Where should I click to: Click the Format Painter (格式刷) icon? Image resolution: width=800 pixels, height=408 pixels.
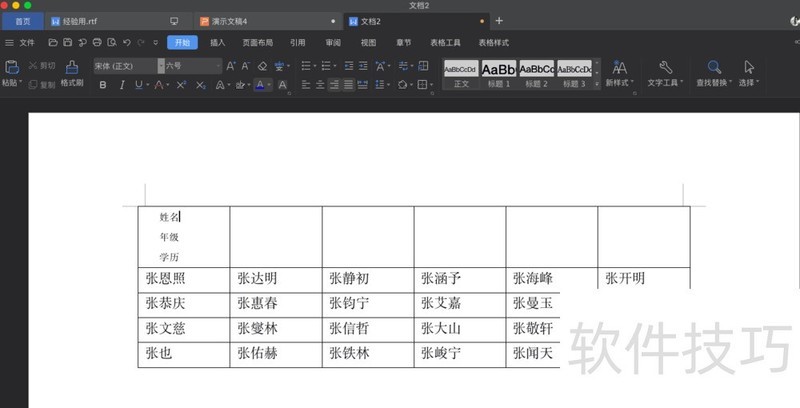click(71, 67)
